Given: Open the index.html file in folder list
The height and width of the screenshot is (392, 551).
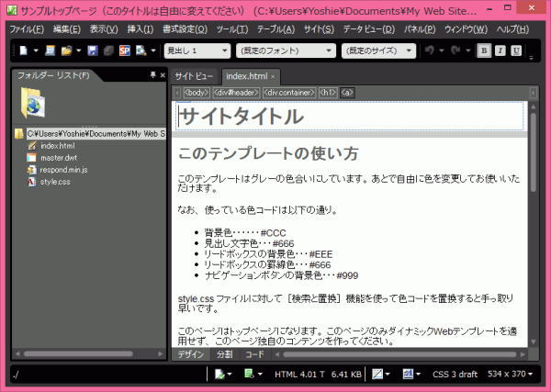Looking at the screenshot, I should (57, 146).
